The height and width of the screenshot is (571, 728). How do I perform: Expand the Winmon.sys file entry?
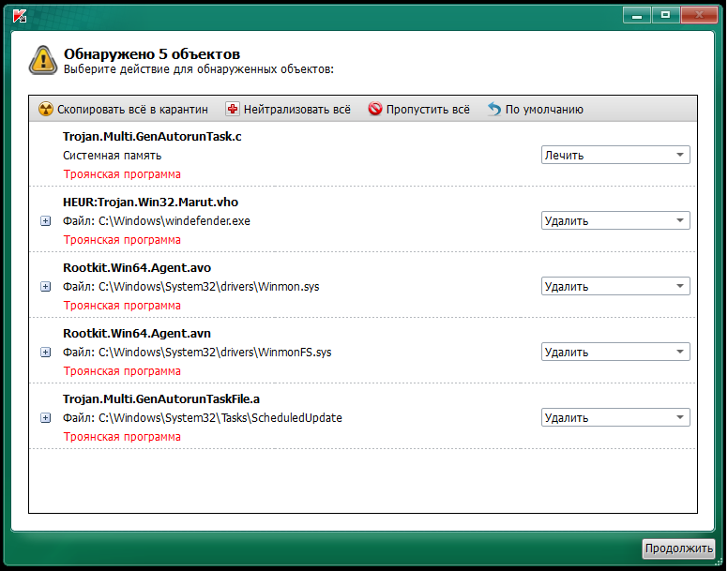point(46,287)
